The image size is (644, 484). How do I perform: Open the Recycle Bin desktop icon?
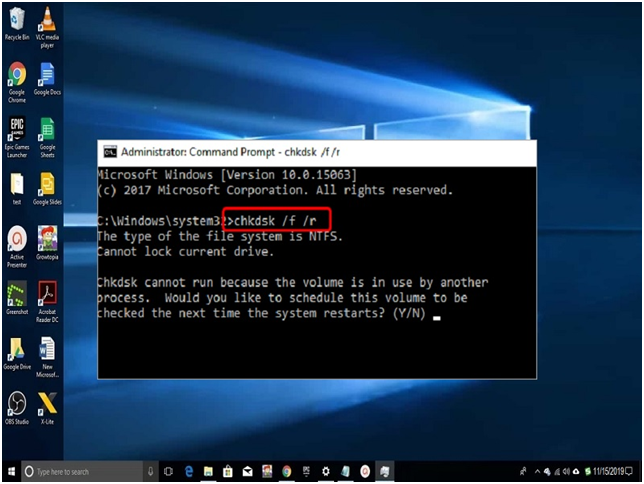point(17,24)
